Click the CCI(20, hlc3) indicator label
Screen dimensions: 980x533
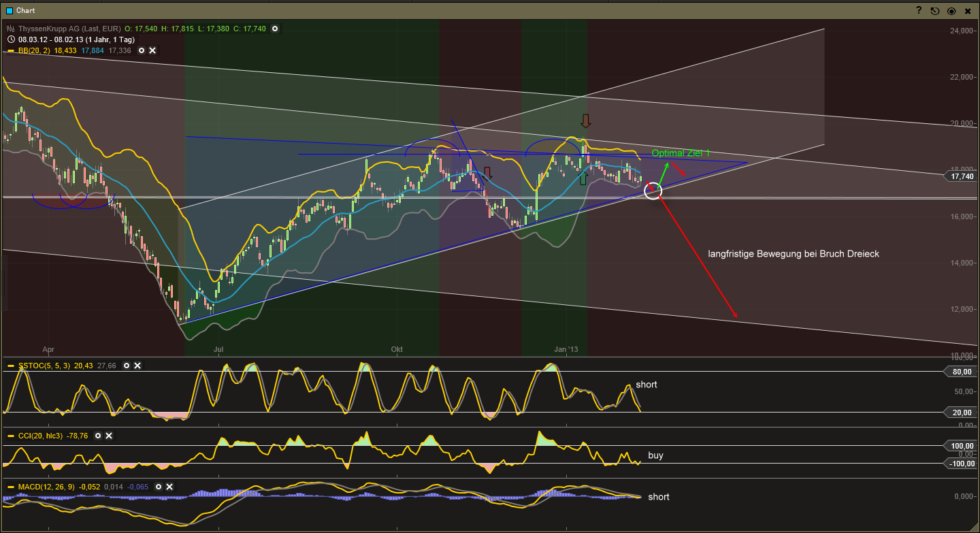click(40, 436)
